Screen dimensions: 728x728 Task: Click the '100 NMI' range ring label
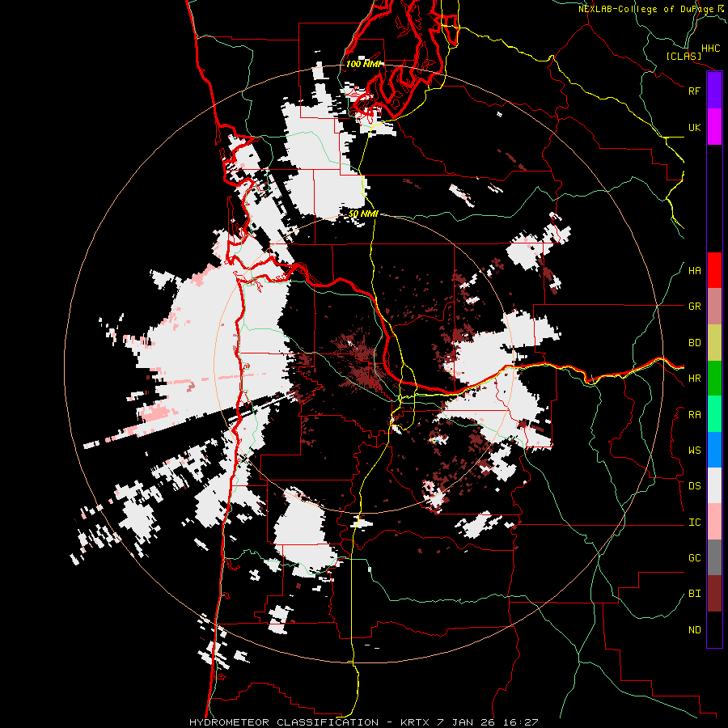363,64
